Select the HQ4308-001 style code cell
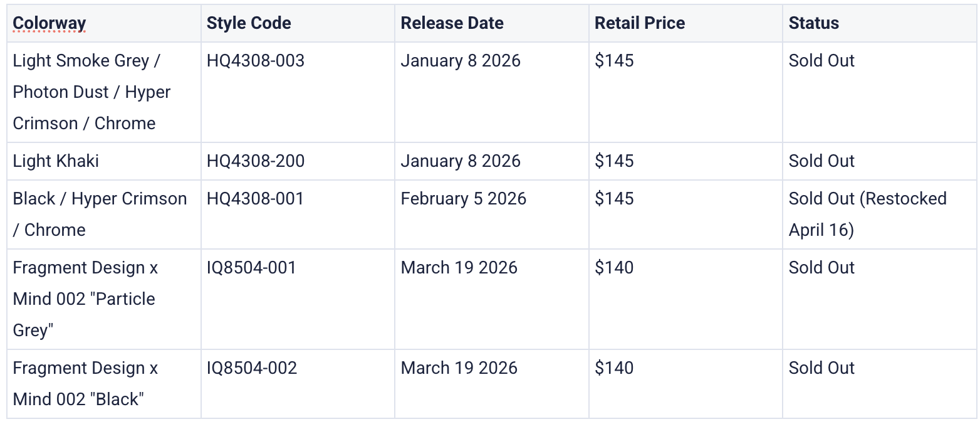The width and height of the screenshot is (980, 429). tap(255, 199)
